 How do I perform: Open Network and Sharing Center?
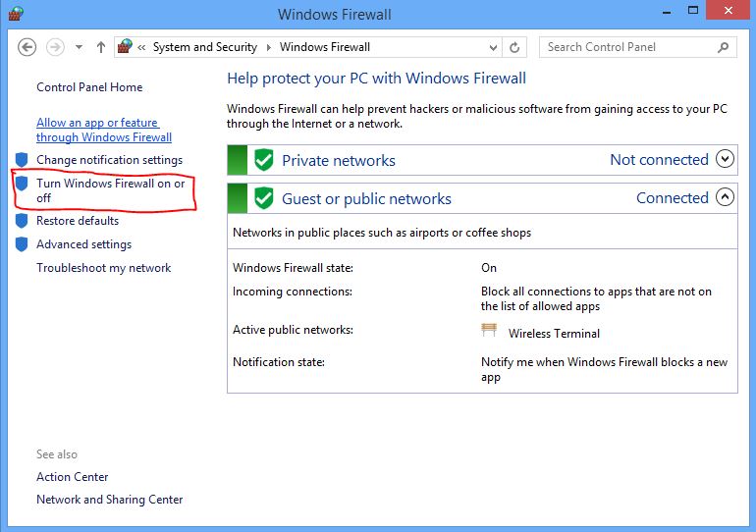click(109, 500)
